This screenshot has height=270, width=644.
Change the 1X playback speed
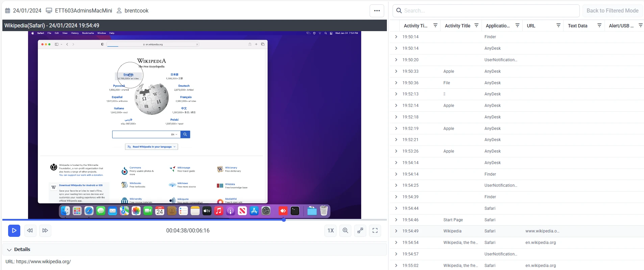tap(330, 230)
